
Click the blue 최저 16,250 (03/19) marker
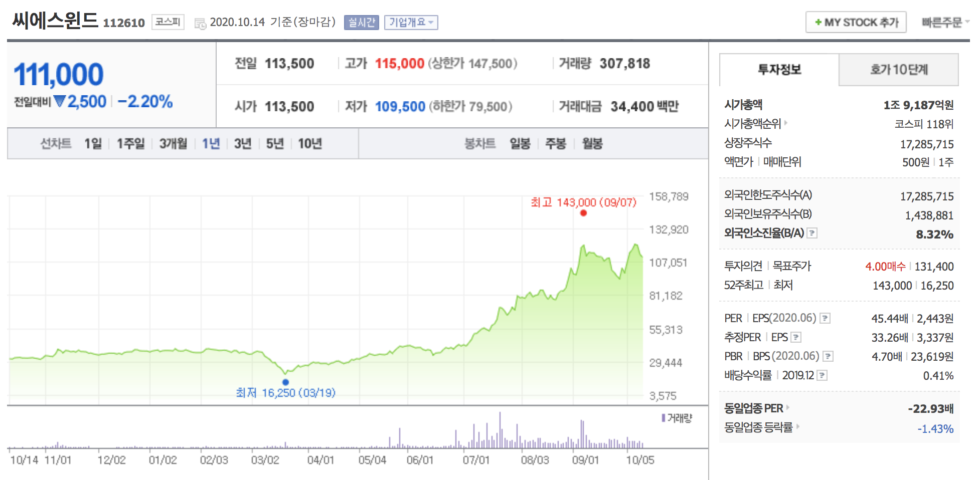click(286, 381)
